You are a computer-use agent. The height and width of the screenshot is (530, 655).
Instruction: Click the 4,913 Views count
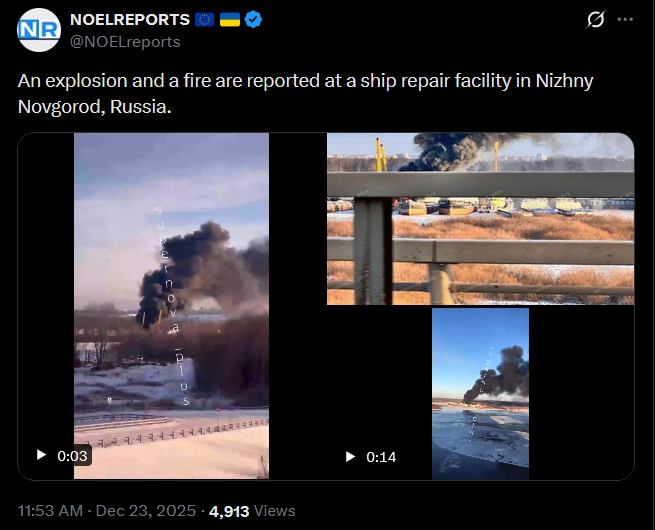click(252, 511)
